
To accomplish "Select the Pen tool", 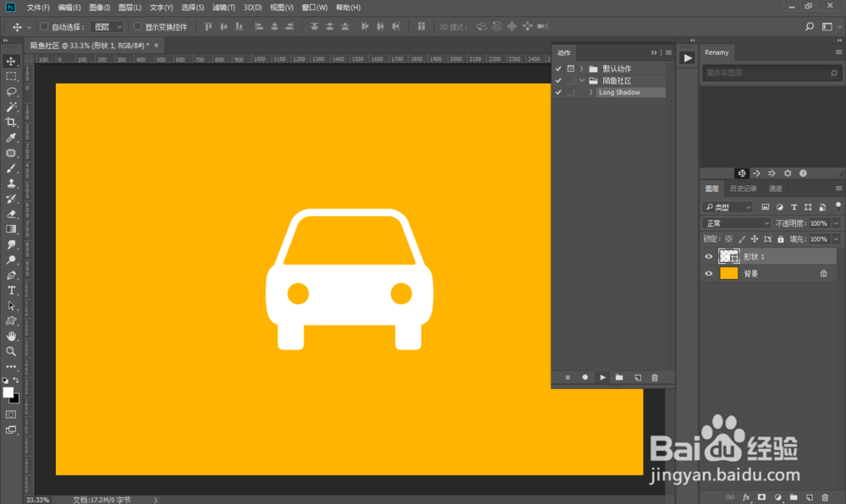I will pyautogui.click(x=11, y=275).
